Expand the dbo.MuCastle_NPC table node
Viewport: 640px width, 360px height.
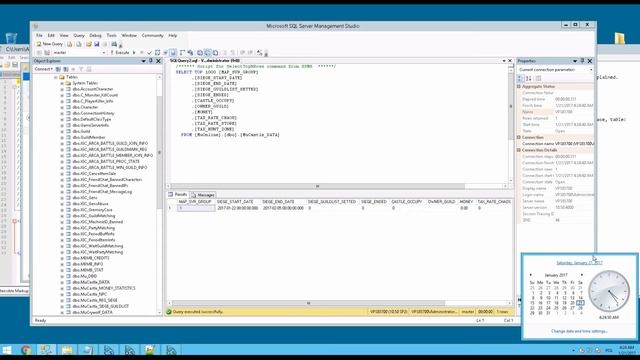[x=62, y=294]
